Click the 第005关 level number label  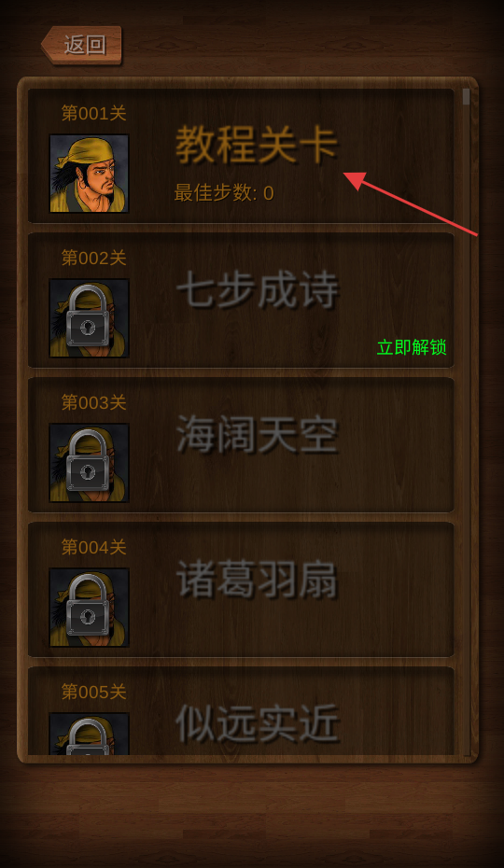coord(93,692)
